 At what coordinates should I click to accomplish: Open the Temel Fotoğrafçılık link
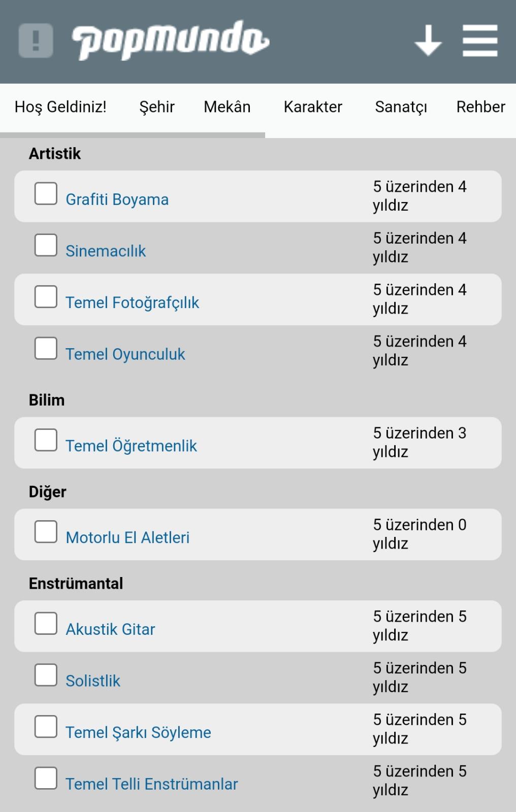[x=132, y=302]
